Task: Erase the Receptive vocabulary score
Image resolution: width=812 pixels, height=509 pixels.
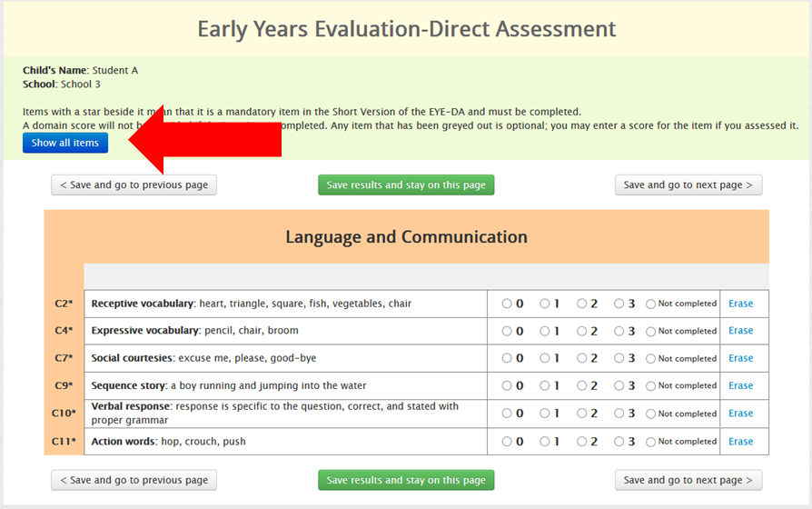Action: point(740,304)
